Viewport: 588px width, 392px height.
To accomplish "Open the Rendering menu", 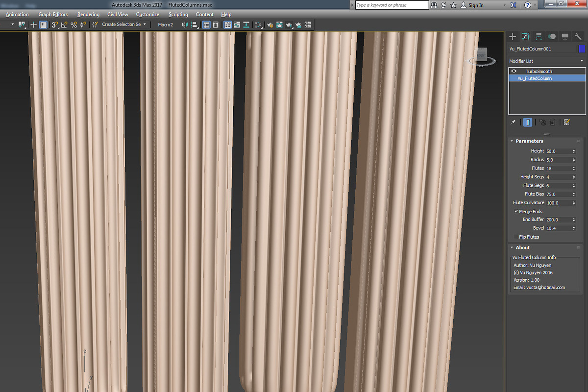I will tap(88, 14).
